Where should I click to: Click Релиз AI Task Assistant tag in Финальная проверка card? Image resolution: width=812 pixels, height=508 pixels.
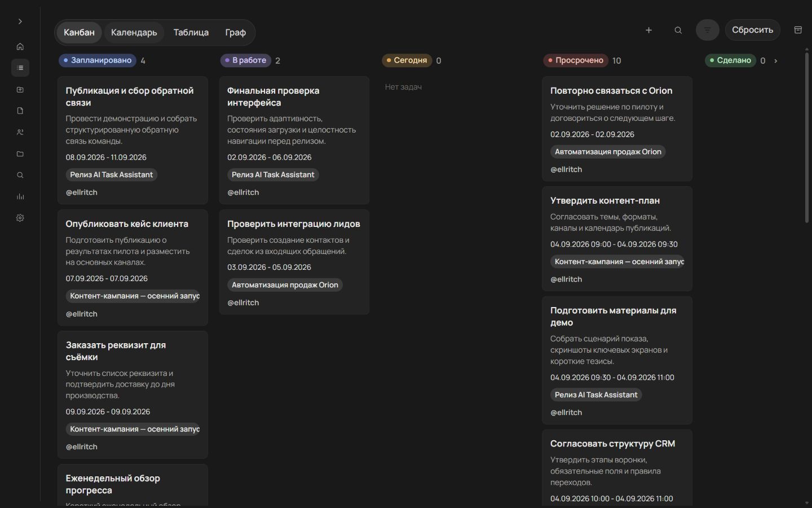point(273,175)
